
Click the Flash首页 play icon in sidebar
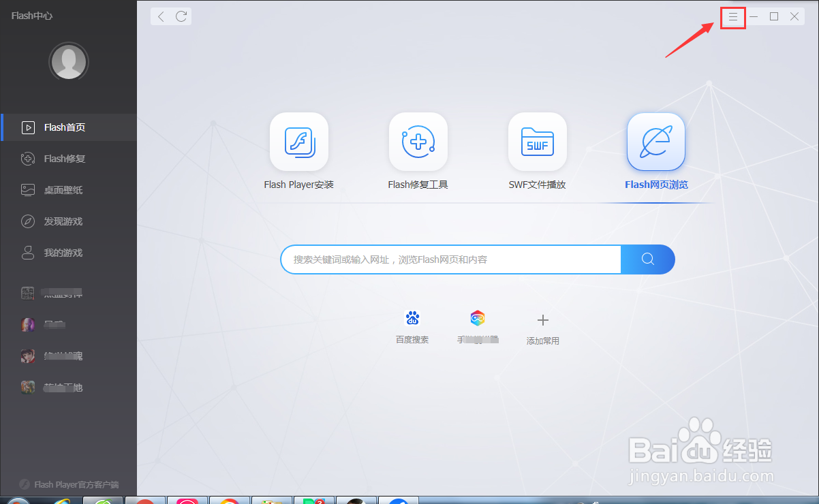28,127
